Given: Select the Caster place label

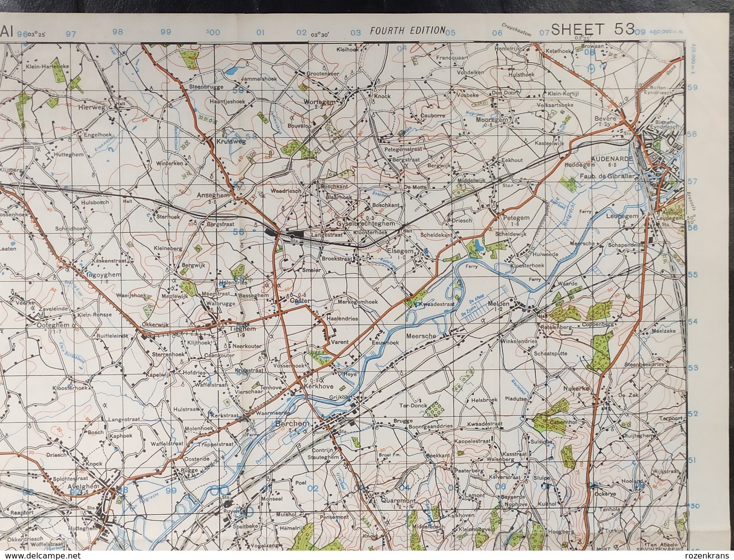Looking at the screenshot, I should click(300, 300).
